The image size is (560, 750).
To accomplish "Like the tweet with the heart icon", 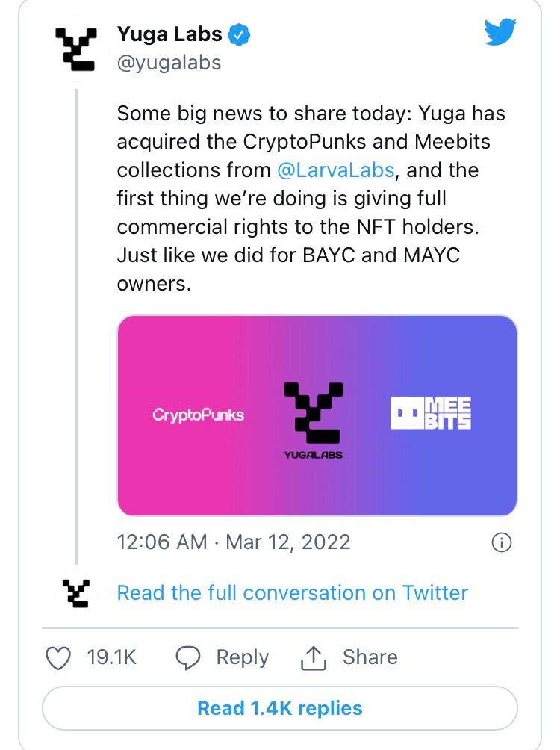I will tap(57, 657).
